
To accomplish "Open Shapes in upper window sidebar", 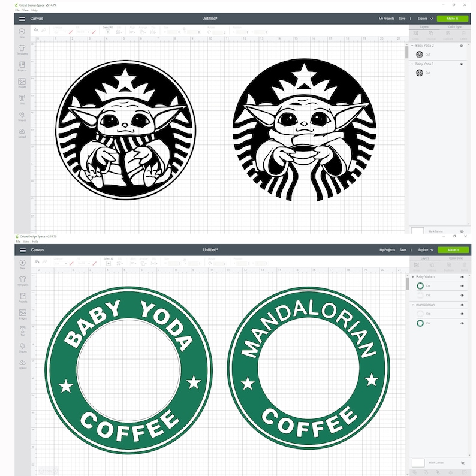I will click(x=22, y=116).
